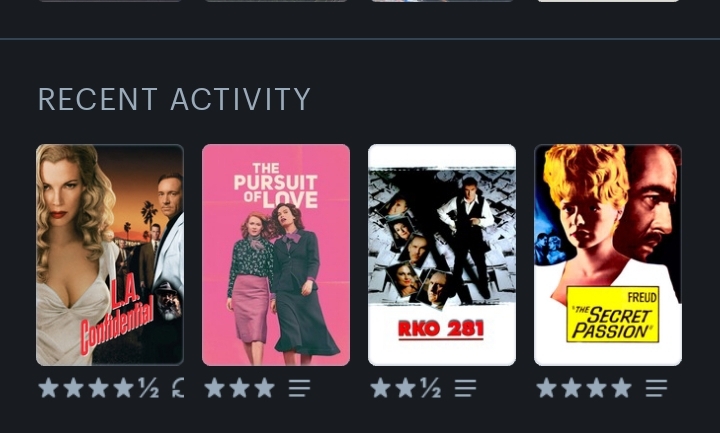
Task: Click the red RKO 281 title text
Action: point(441,329)
